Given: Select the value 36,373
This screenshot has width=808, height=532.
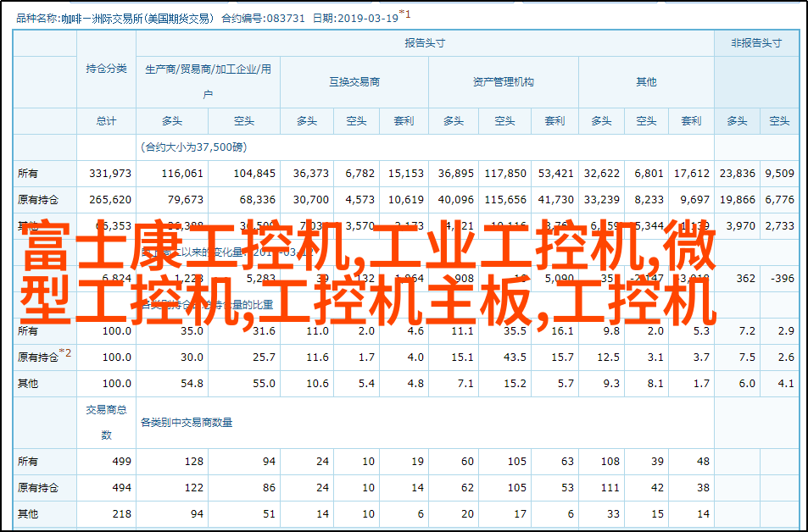Looking at the screenshot, I should tap(311, 174).
